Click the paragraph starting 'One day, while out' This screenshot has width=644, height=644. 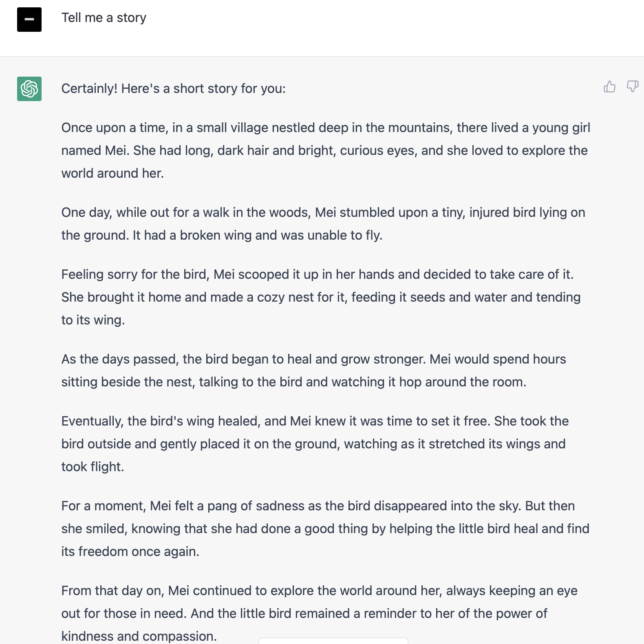(x=323, y=224)
